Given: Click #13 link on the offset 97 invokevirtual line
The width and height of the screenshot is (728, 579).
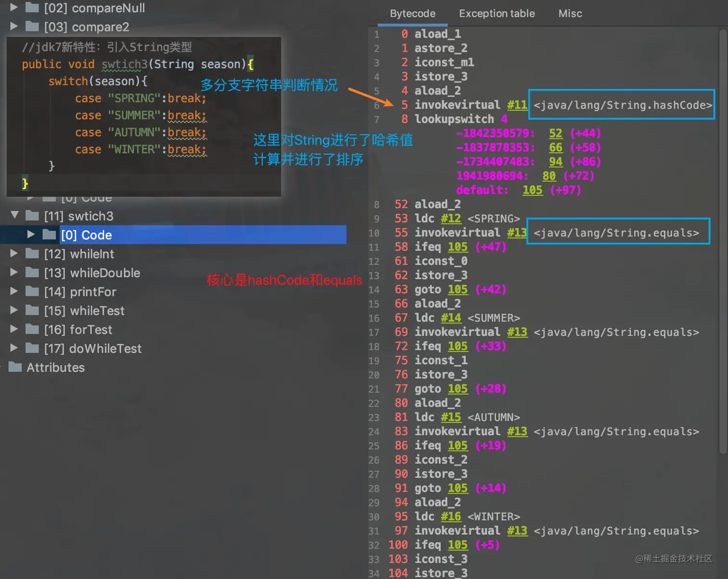Looking at the screenshot, I should pyautogui.click(x=517, y=531).
